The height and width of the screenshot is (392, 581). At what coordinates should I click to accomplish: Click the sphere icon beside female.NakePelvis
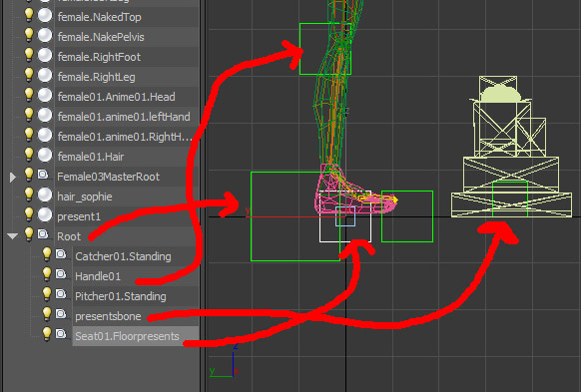coord(45,36)
